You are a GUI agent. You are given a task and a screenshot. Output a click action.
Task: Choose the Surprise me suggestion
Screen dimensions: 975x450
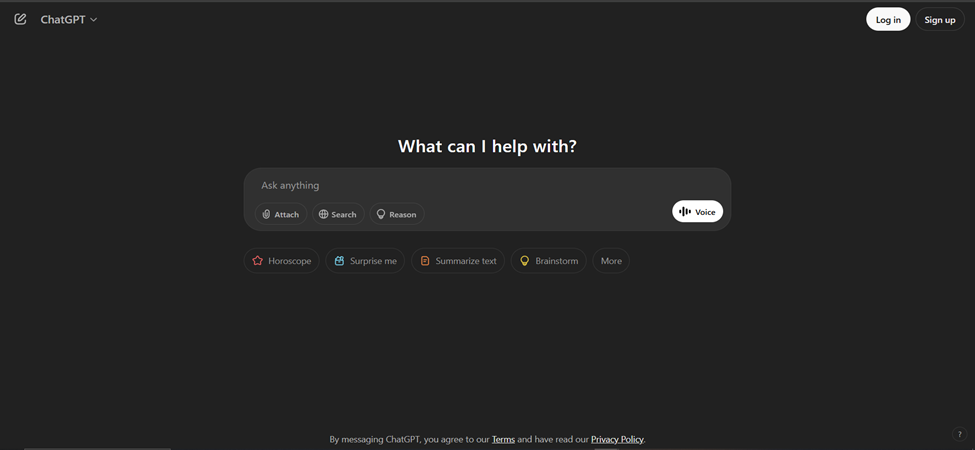click(x=365, y=261)
